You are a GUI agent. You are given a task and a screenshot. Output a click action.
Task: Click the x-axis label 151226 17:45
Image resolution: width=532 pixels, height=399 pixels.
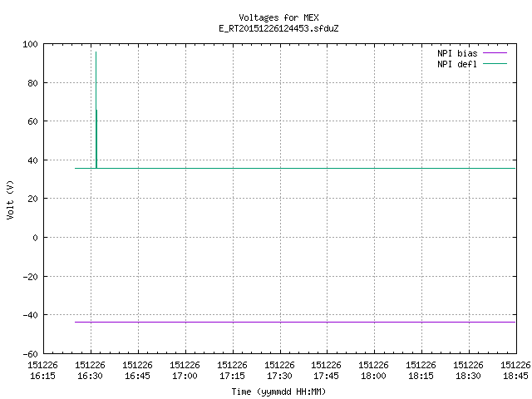click(x=327, y=371)
